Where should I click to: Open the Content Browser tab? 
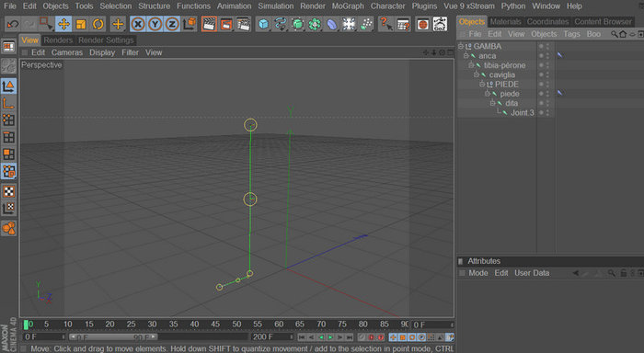click(x=603, y=21)
